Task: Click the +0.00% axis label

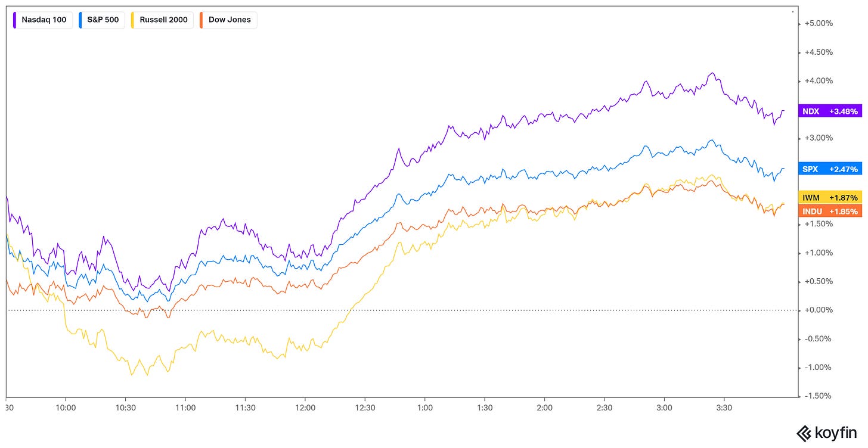Action: (x=818, y=310)
